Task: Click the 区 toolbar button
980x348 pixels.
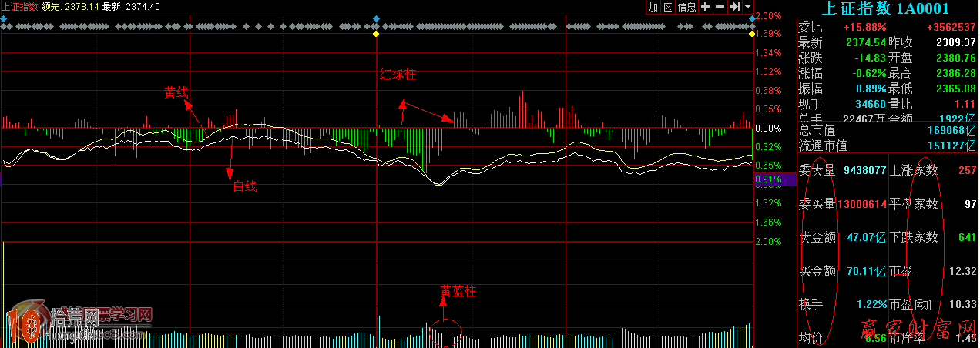Action: tap(668, 7)
